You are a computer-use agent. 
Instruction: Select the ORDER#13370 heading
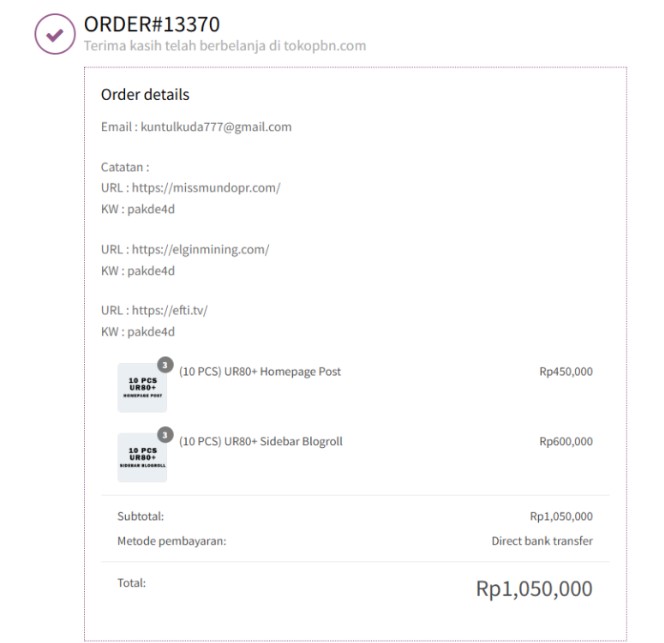click(152, 24)
